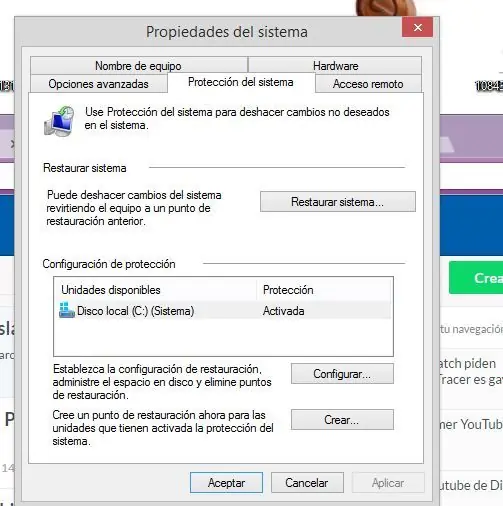The height and width of the screenshot is (506, 503).
Task: Select the Opciones avanzadas tab
Action: [99, 84]
